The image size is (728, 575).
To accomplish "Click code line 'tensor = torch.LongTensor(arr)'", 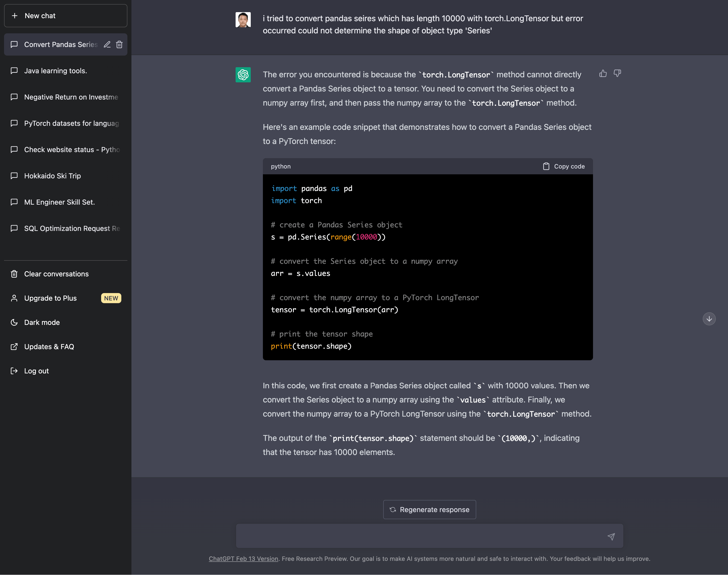I will 334,310.
